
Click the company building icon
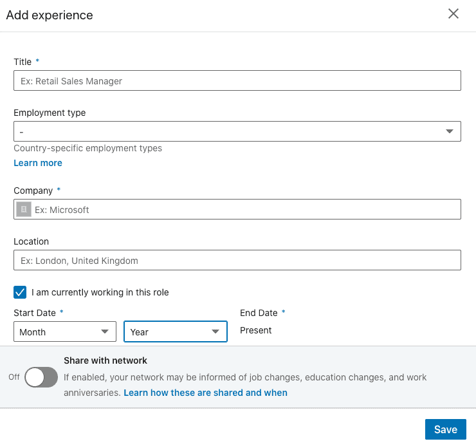24,209
